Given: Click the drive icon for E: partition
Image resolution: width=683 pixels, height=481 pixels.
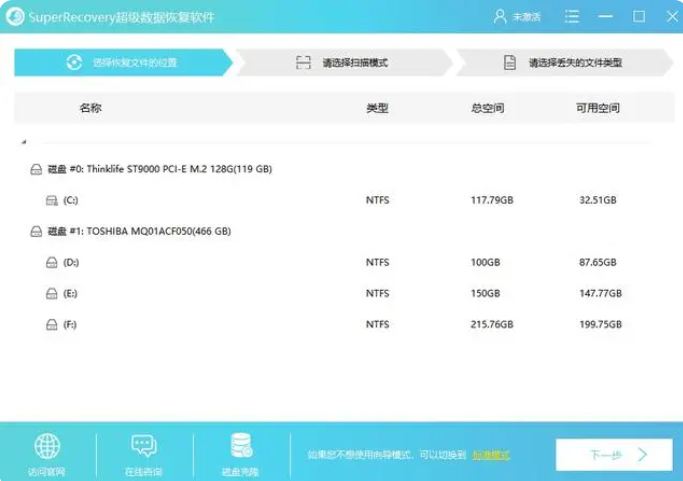Looking at the screenshot, I should [x=52, y=294].
